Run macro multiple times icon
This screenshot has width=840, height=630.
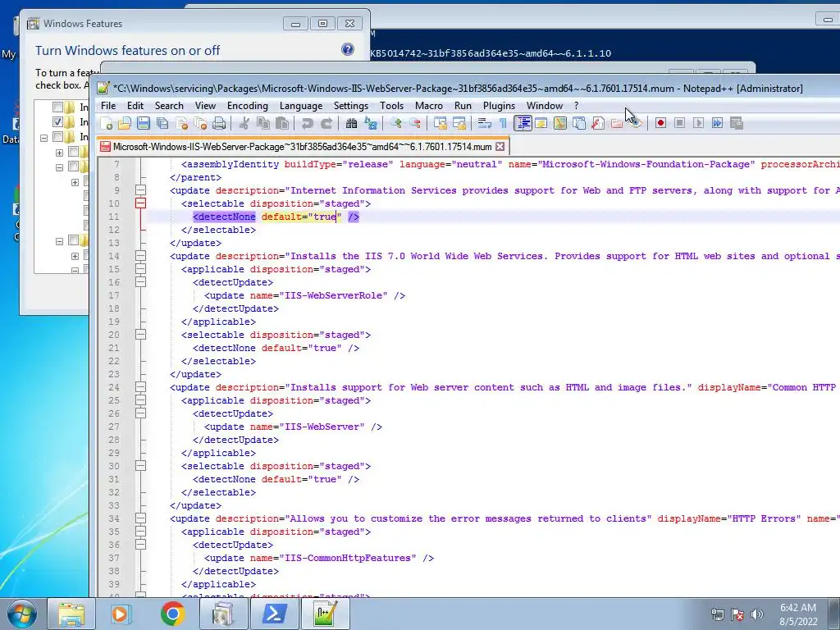[x=717, y=124]
